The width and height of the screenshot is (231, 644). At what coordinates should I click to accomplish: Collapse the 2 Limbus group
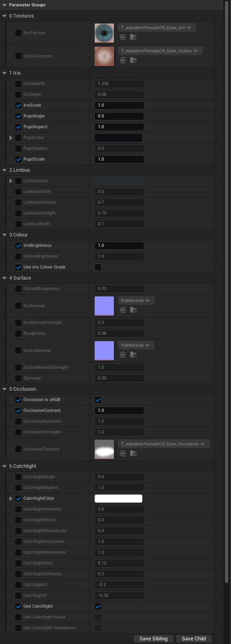(4, 170)
